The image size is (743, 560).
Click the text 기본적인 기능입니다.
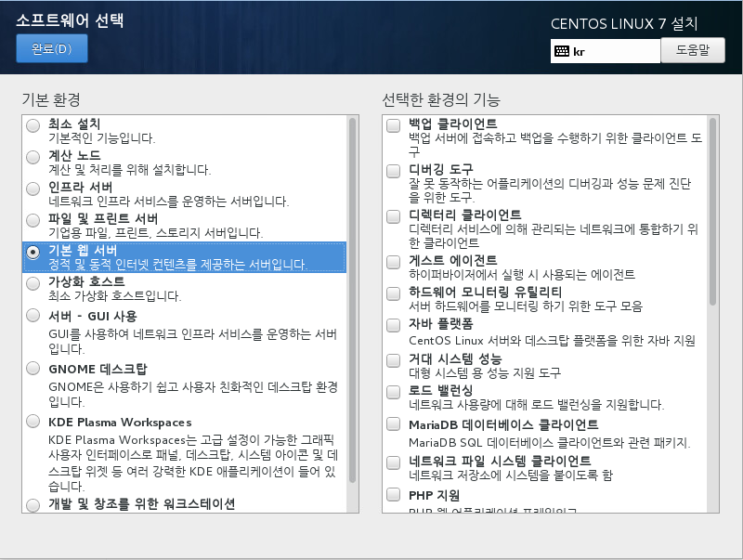[x=102, y=138]
